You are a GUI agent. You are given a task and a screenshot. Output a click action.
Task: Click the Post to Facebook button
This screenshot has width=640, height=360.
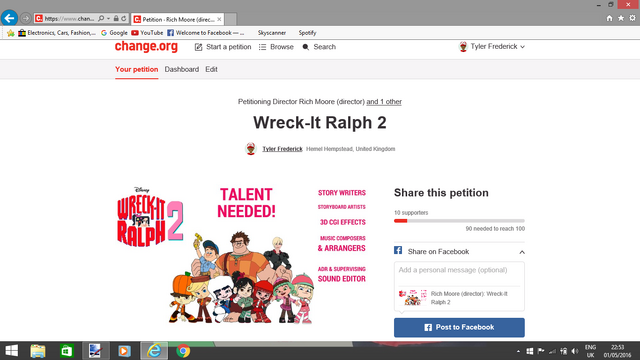(459, 327)
